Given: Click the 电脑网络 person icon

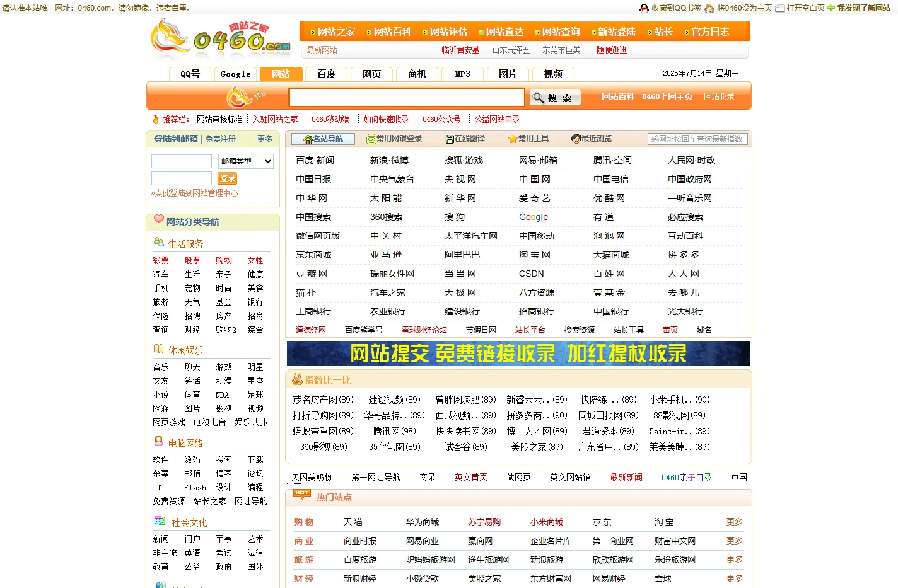Looking at the screenshot, I should point(158,441).
